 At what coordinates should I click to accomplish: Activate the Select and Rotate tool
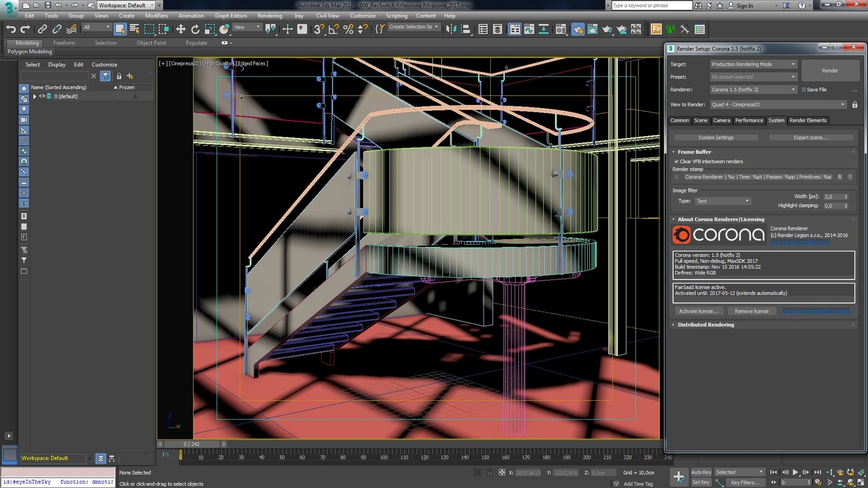coord(195,29)
